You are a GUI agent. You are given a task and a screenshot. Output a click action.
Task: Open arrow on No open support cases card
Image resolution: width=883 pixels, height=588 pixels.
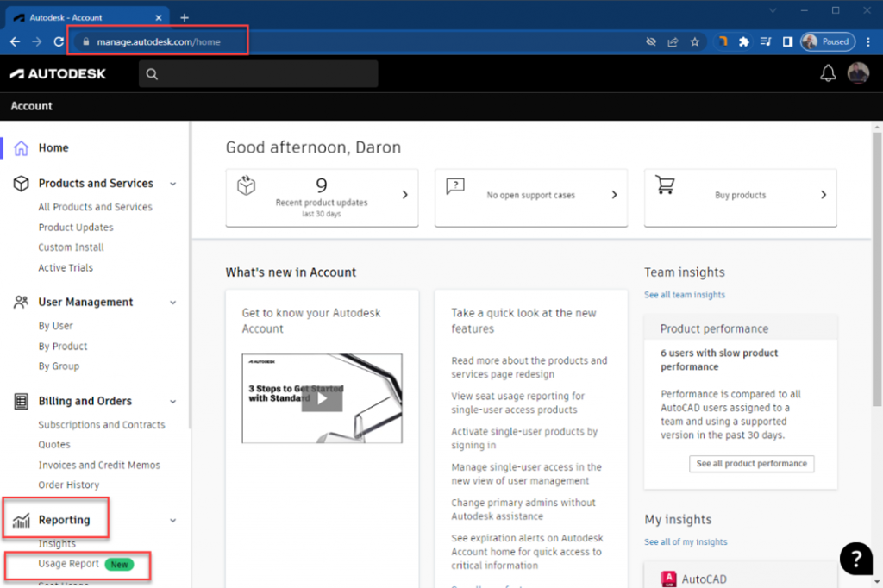(614, 195)
